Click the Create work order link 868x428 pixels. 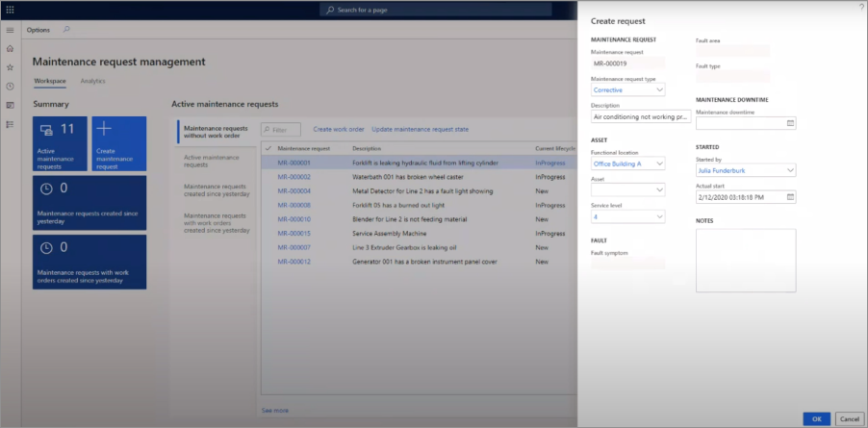[x=339, y=130]
